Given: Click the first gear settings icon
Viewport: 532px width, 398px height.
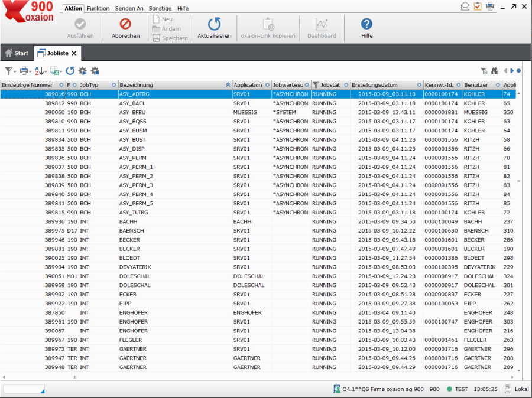Looking at the screenshot, I should pyautogui.click(x=82, y=71).
